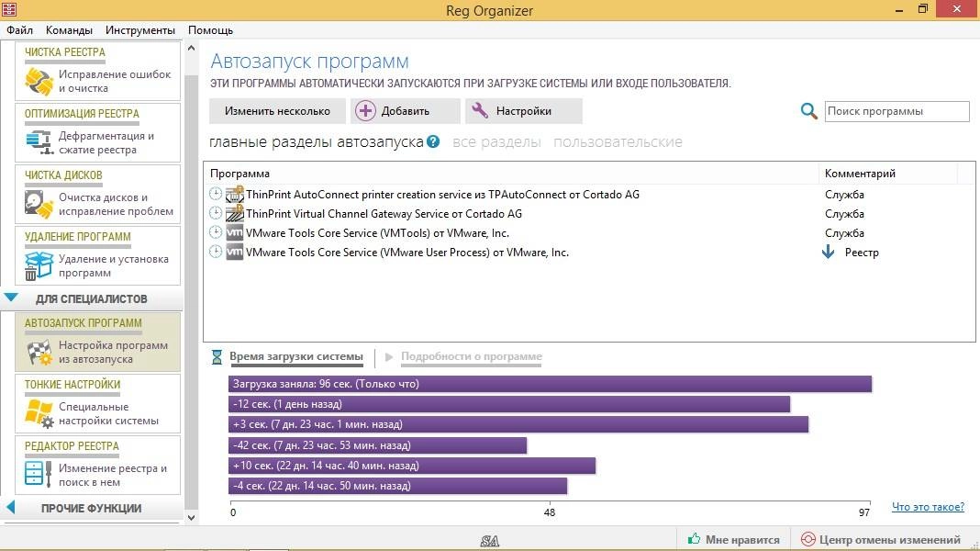Click the hourglass boot time icon
This screenshot has width=980, height=551.
click(217, 356)
